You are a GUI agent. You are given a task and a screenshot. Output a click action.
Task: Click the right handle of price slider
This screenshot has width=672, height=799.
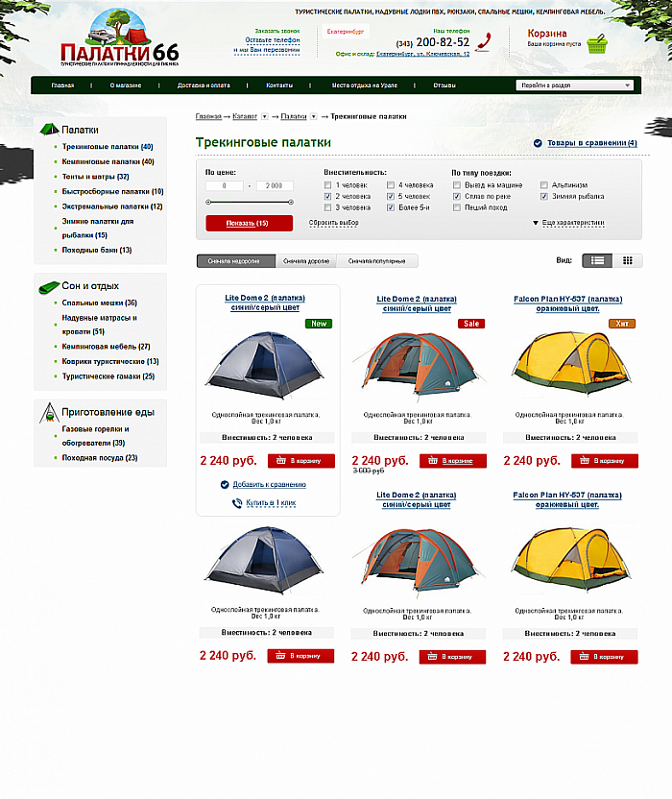(x=291, y=203)
